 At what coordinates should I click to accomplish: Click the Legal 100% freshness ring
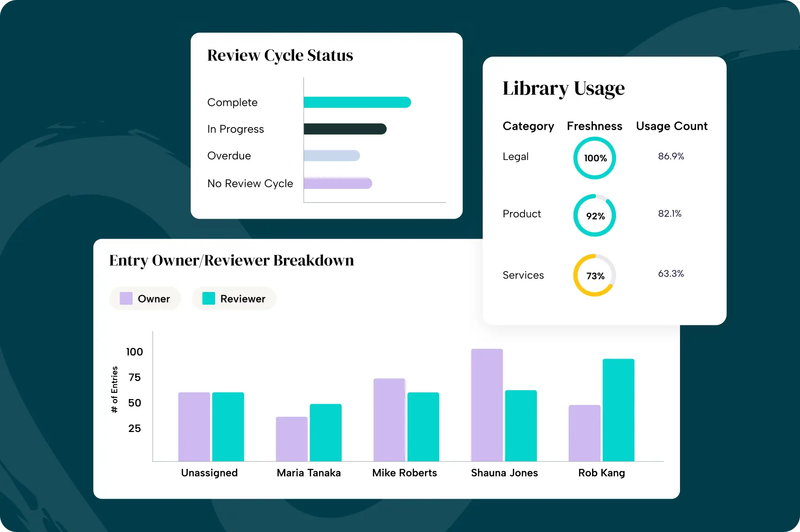coord(595,158)
